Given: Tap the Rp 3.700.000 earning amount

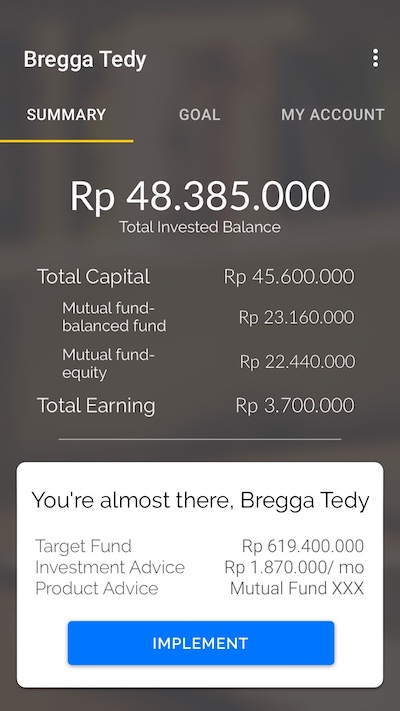Looking at the screenshot, I should pyautogui.click(x=295, y=405).
